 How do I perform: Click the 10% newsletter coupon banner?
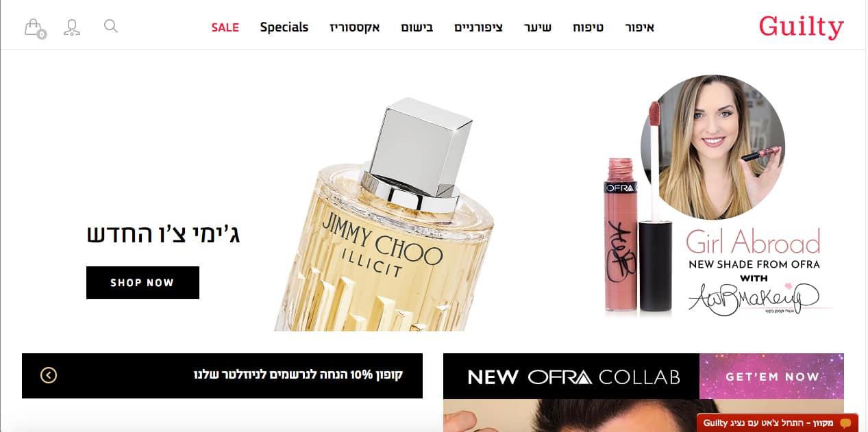point(222,375)
